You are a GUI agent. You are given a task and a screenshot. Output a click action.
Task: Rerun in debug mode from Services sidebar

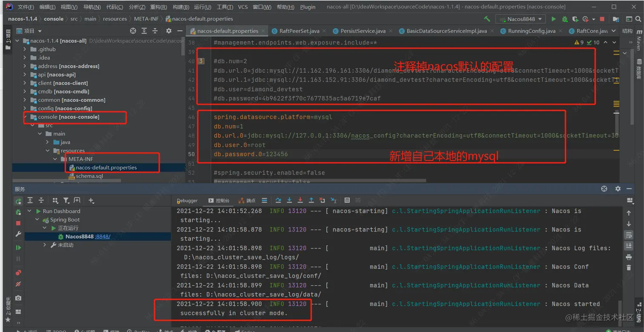pos(18,212)
